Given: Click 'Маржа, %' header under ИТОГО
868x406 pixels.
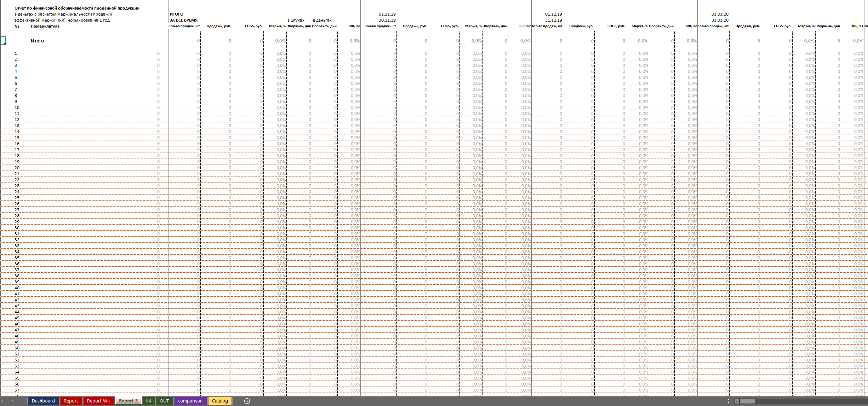Looking at the screenshot, I should 277,26.
